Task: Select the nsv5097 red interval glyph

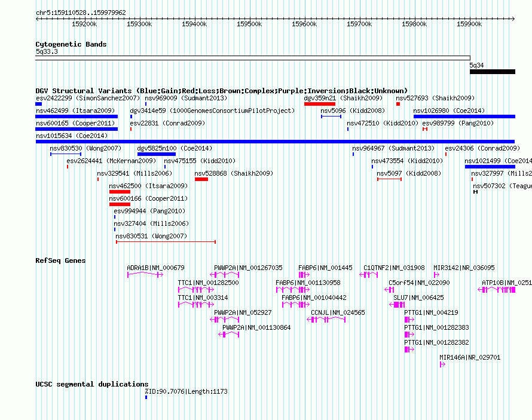Action: (390, 179)
